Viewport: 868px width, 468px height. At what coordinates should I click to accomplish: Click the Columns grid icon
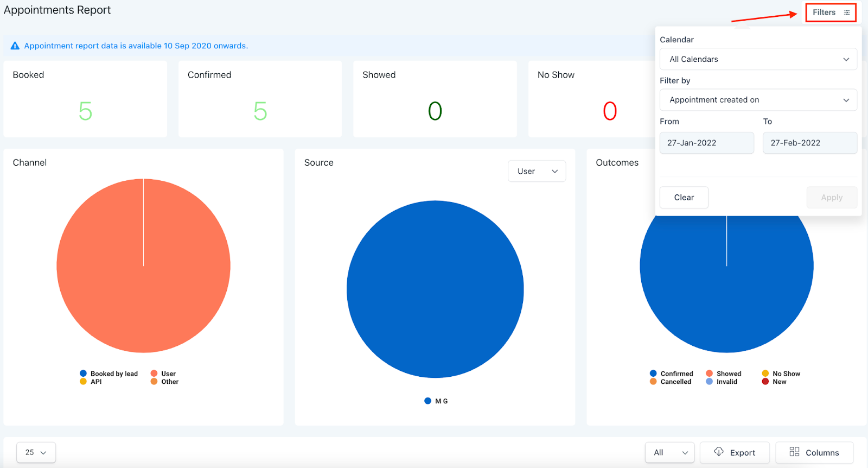coord(794,452)
